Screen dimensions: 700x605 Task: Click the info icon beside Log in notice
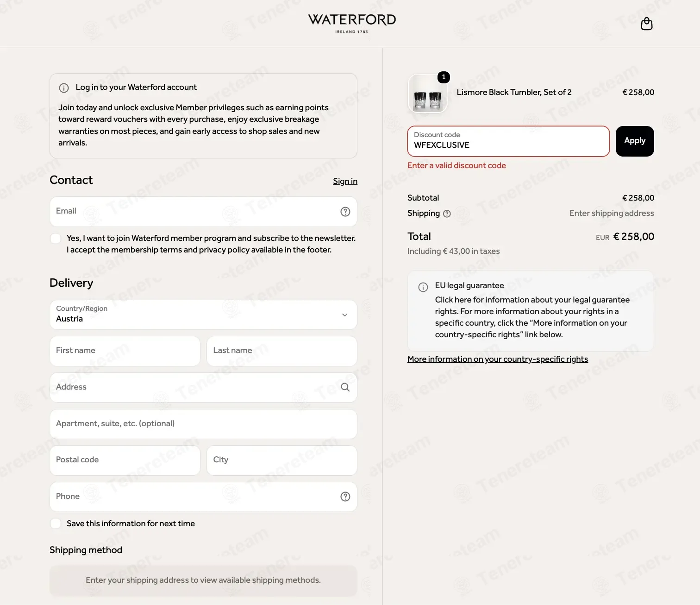tap(64, 88)
